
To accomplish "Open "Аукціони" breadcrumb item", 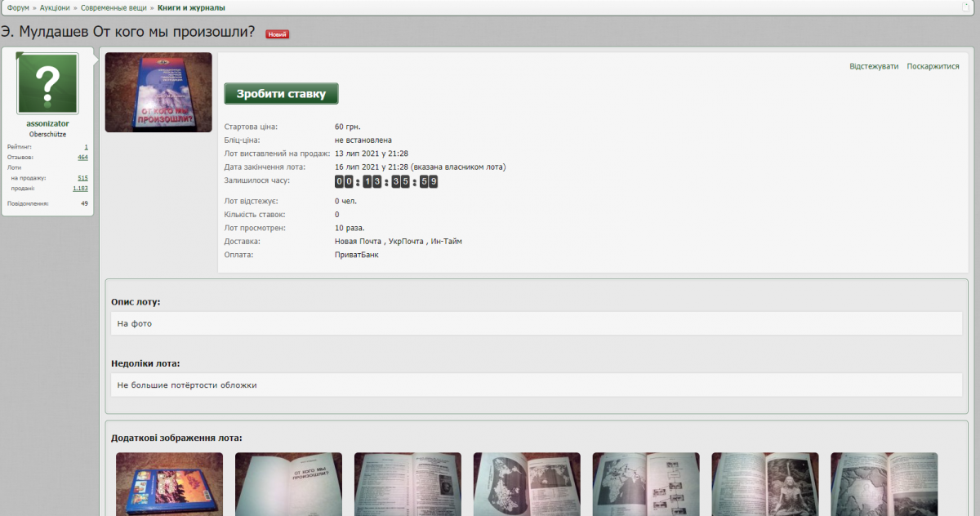I will (x=55, y=7).
